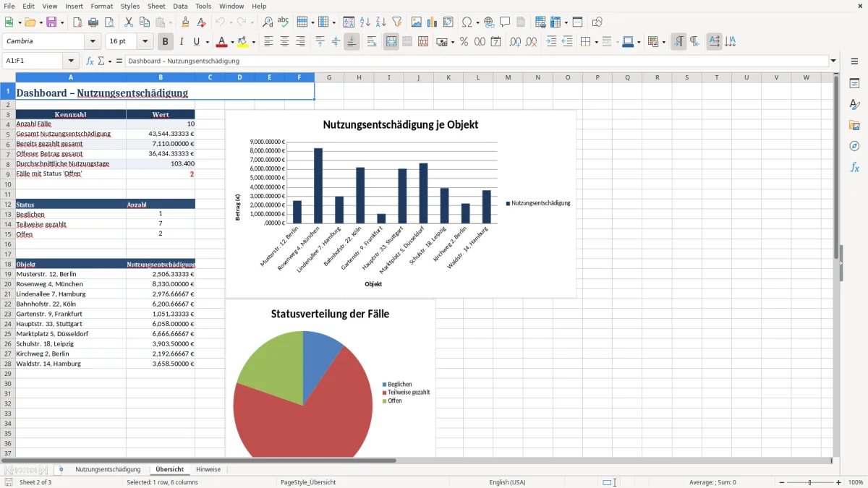
Task: Toggle Italic formatting
Action: [181, 42]
